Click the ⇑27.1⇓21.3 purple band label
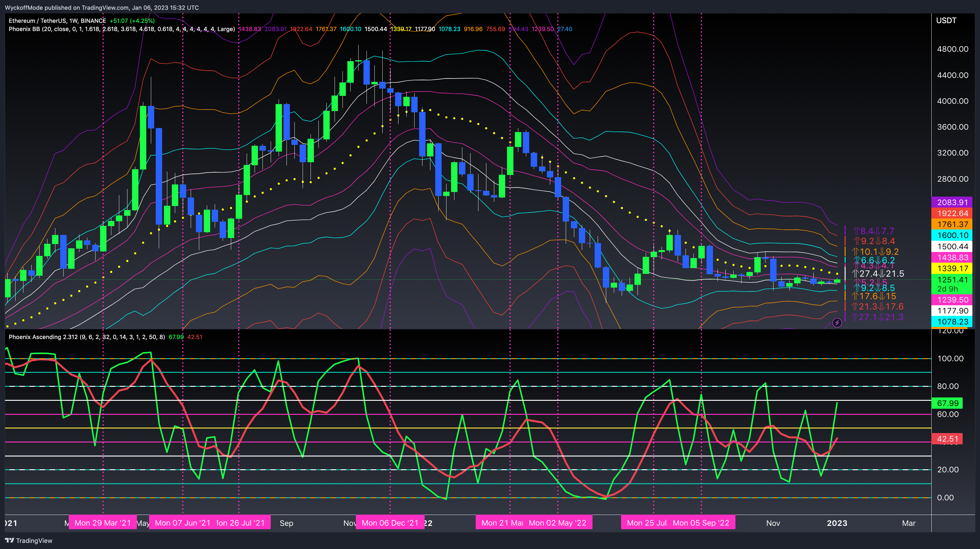 tap(877, 317)
